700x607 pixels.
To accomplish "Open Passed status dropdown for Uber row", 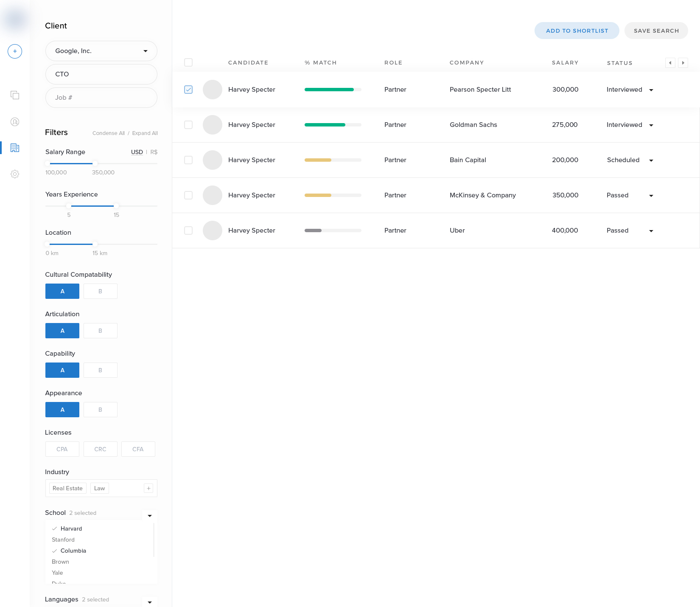I will [651, 231].
